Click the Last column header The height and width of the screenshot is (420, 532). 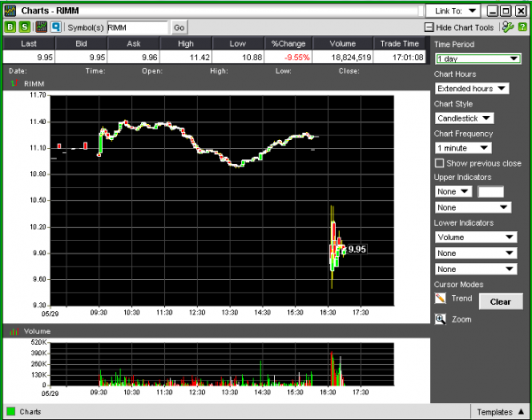tap(28, 43)
